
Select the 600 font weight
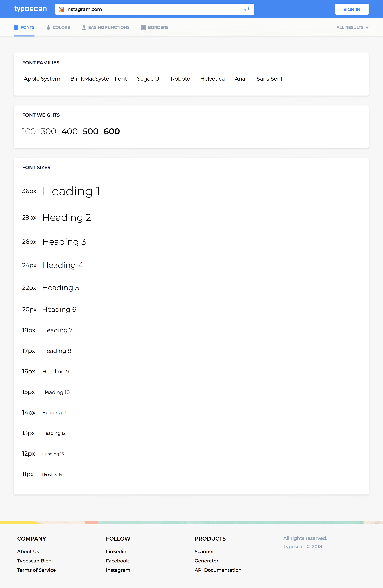tap(112, 131)
